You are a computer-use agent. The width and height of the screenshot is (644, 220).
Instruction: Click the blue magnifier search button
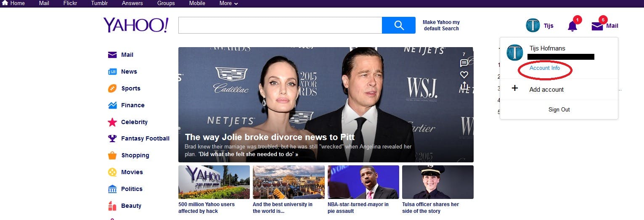point(399,25)
